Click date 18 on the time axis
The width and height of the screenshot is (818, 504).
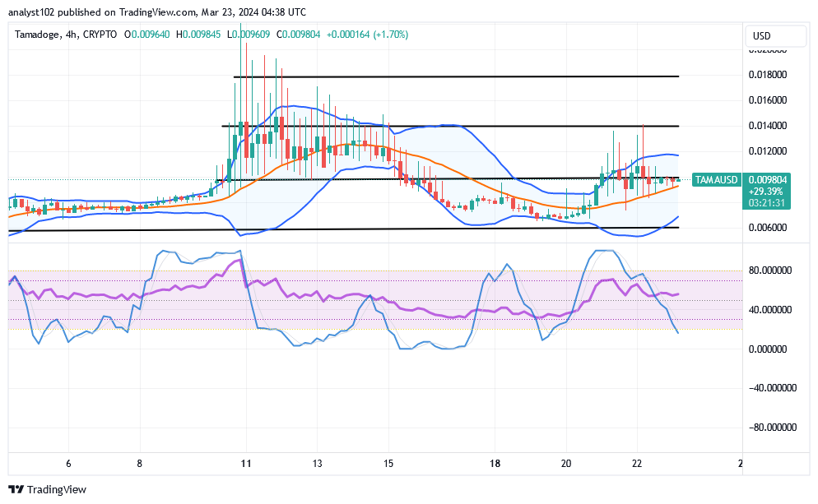point(495,464)
